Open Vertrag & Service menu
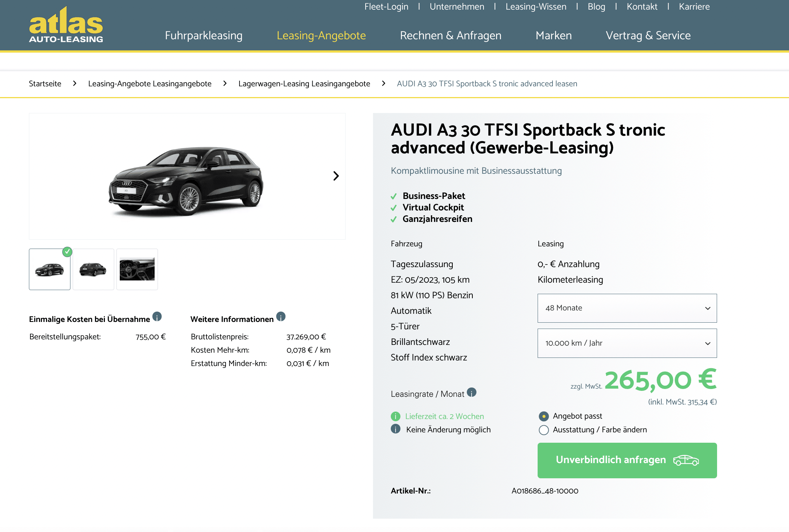 pos(648,36)
